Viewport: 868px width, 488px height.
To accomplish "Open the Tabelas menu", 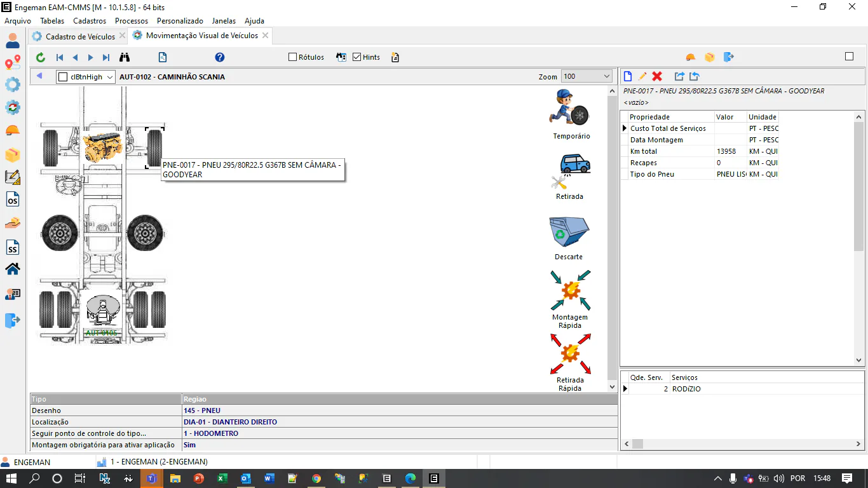I will click(x=52, y=21).
